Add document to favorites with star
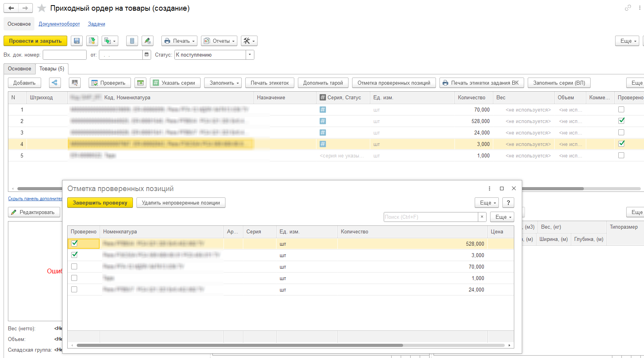Viewport: 644px width, 358px height. pos(42,8)
